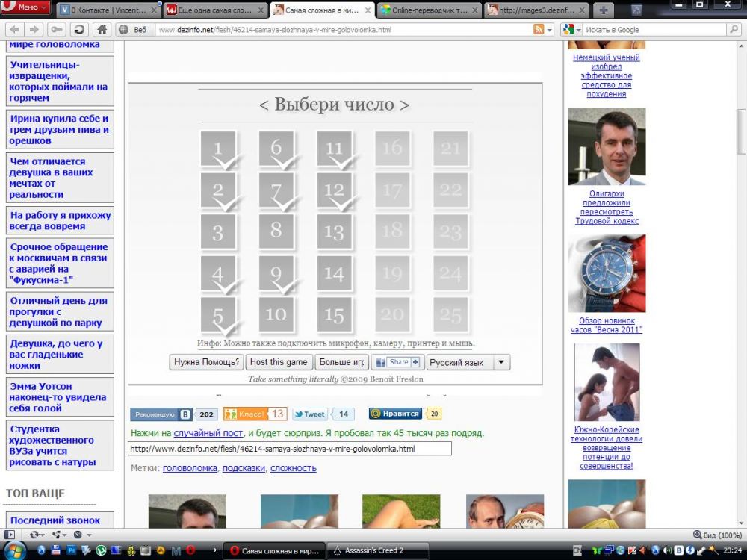Click the Нужна Помощь? button
747x560 pixels.
207,362
